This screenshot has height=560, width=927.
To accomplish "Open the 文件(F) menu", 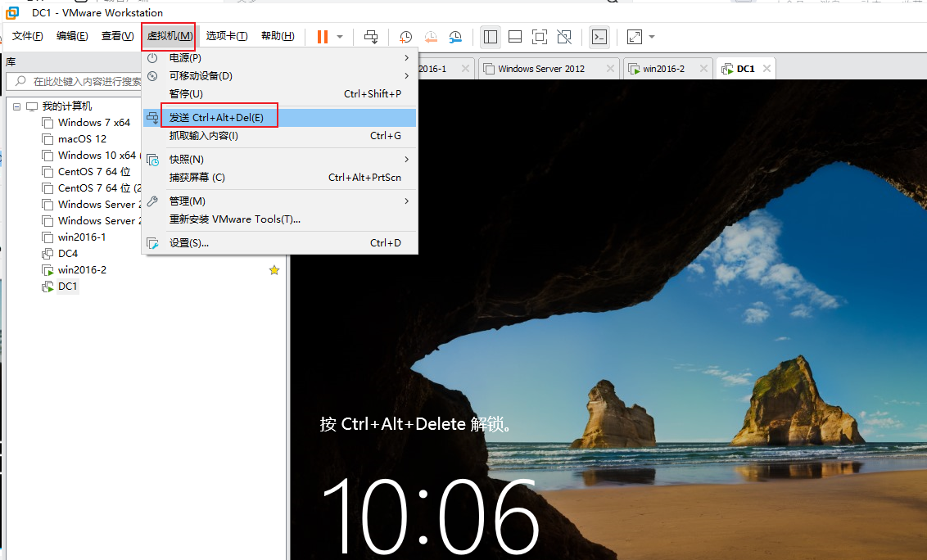I will [27, 36].
